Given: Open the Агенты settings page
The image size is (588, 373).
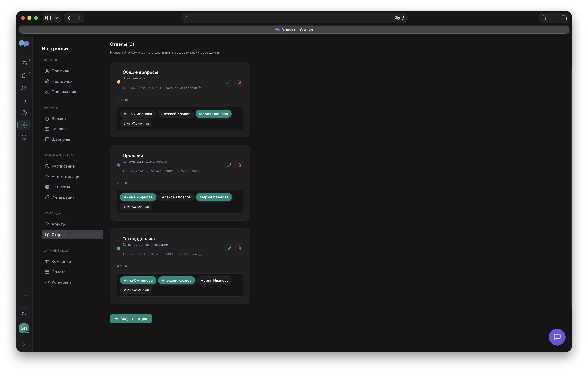Looking at the screenshot, I should click(59, 224).
